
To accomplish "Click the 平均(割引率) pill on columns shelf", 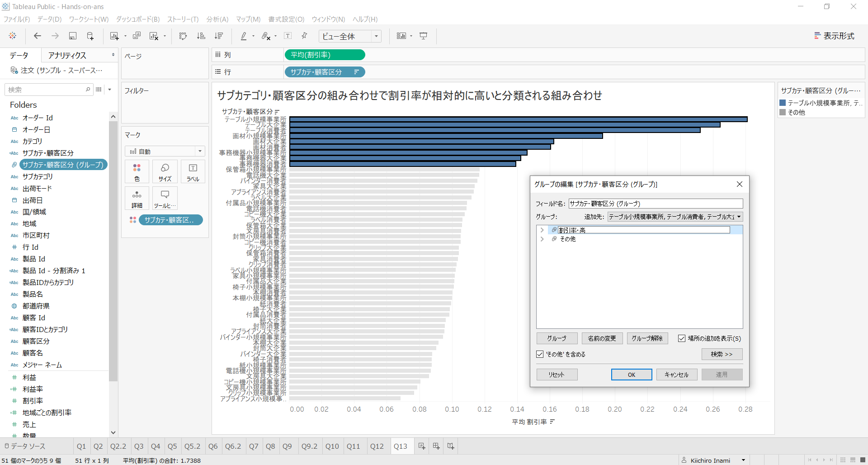I will coord(325,55).
